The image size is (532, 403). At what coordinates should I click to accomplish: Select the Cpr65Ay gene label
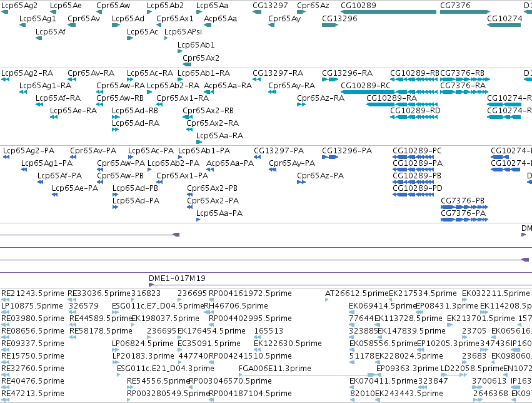[284, 19]
